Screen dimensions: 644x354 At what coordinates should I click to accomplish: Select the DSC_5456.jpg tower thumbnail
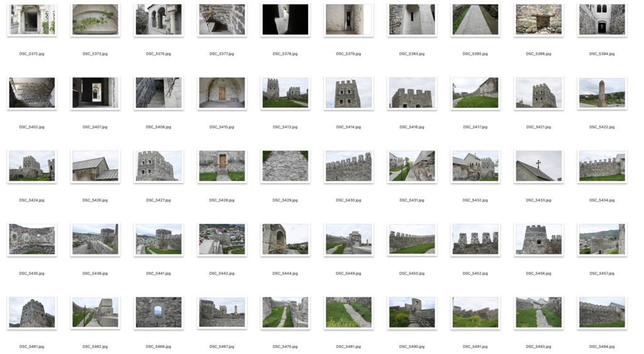(x=538, y=239)
